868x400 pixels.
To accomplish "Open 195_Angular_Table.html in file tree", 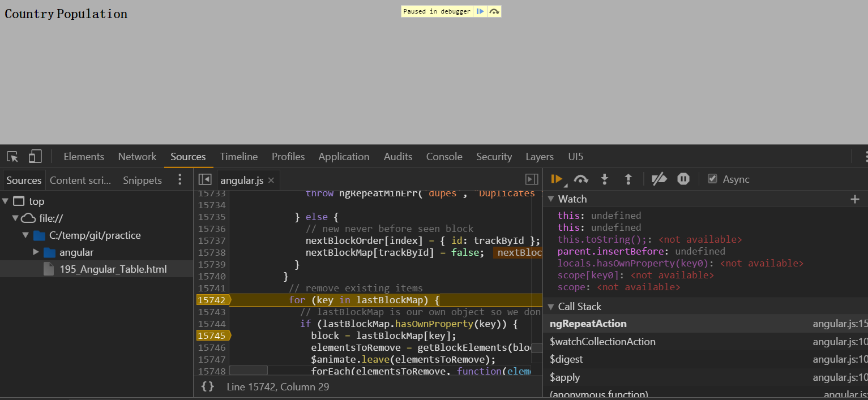I will click(x=113, y=269).
